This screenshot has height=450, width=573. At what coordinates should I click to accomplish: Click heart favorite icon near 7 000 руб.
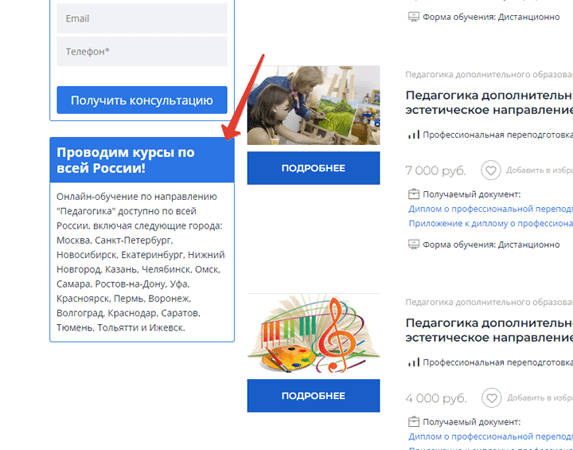click(490, 170)
